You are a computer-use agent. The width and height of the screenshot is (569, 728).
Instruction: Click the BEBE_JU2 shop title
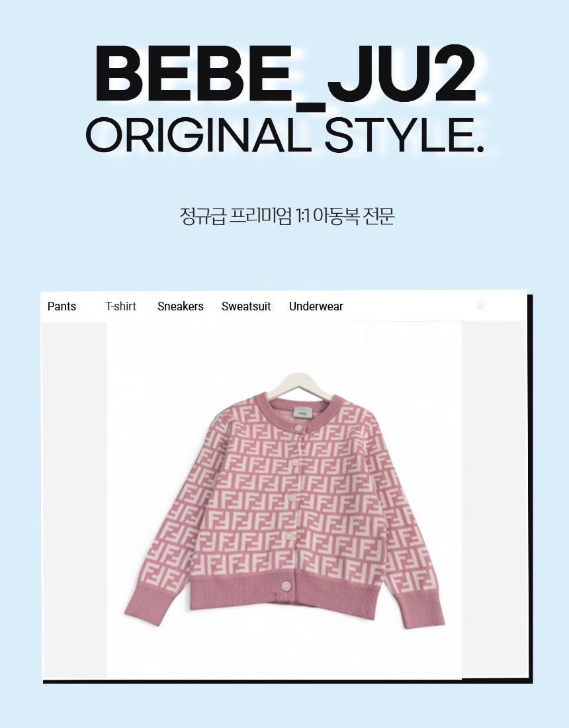[285, 74]
